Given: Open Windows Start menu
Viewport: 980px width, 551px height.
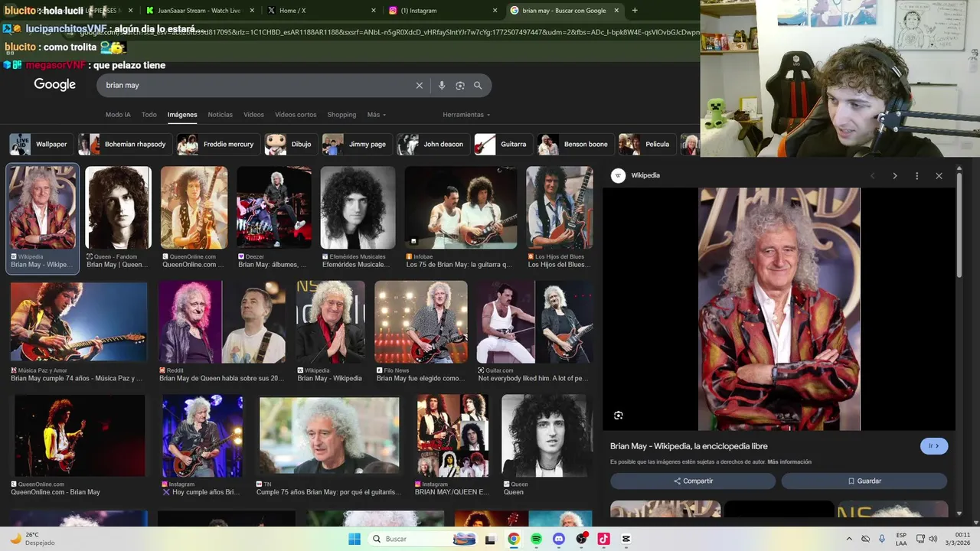Looking at the screenshot, I should click(x=354, y=539).
